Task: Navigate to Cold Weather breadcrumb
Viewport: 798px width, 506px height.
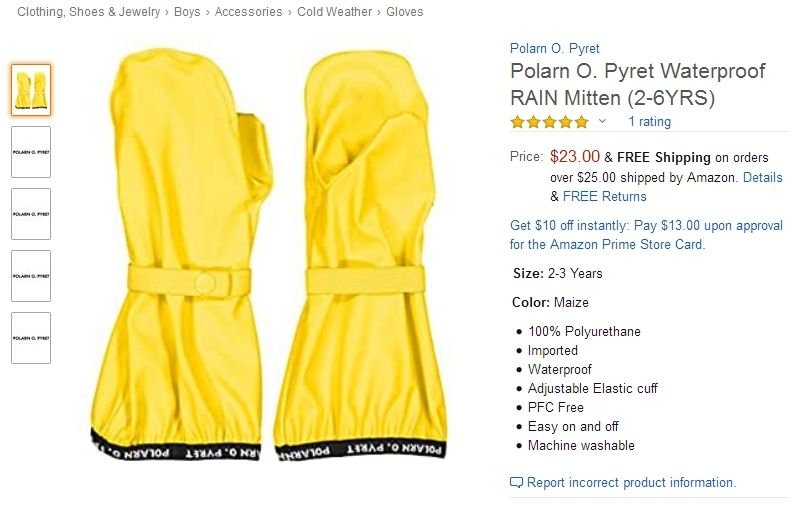Action: pos(334,12)
